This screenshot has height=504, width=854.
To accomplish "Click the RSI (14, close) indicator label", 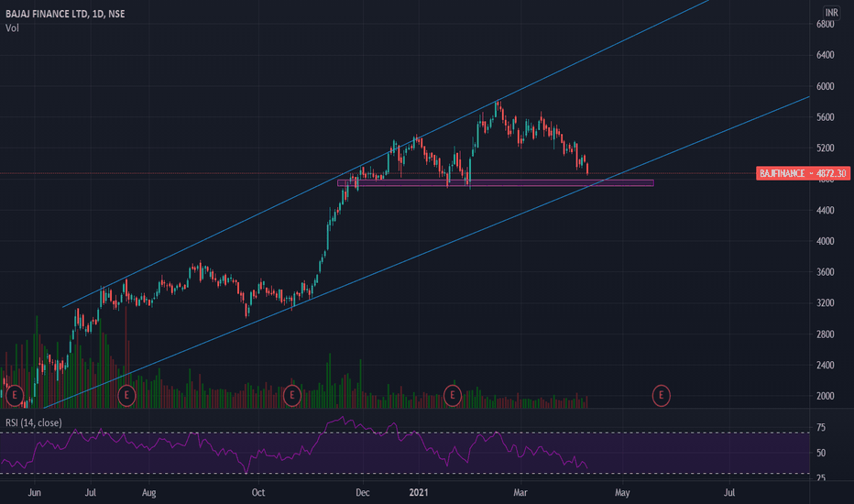I will pyautogui.click(x=34, y=422).
